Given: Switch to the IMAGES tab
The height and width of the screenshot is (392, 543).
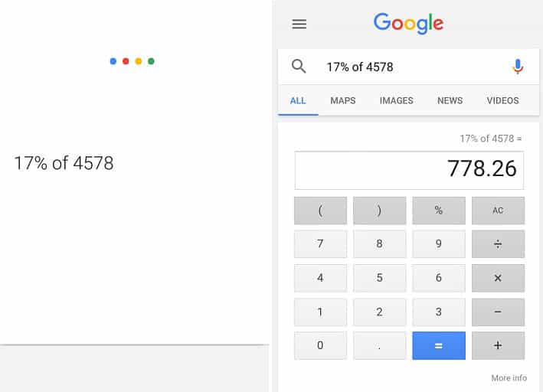Looking at the screenshot, I should tap(397, 100).
